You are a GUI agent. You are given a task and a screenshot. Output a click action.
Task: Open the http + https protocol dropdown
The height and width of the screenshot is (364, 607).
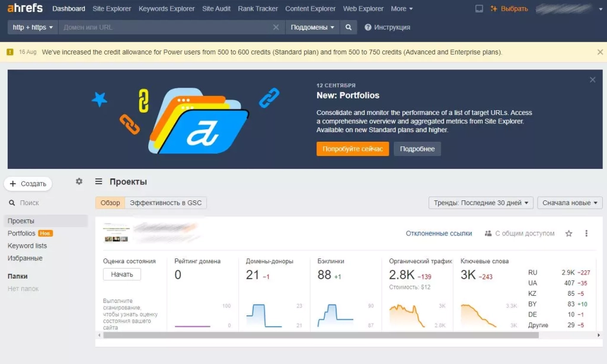[33, 27]
